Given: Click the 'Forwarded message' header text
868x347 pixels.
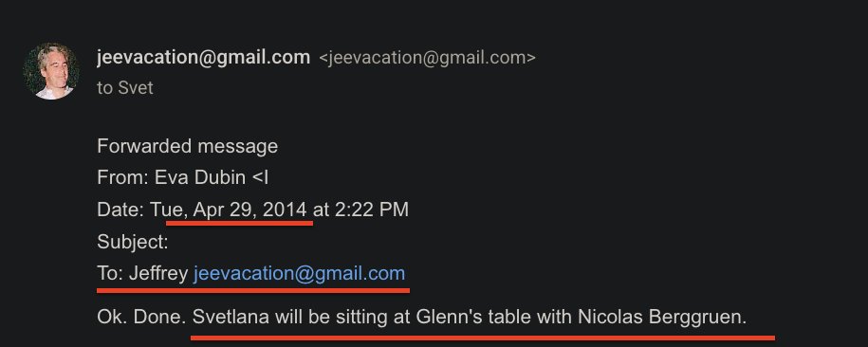Looking at the screenshot, I should click(187, 147).
